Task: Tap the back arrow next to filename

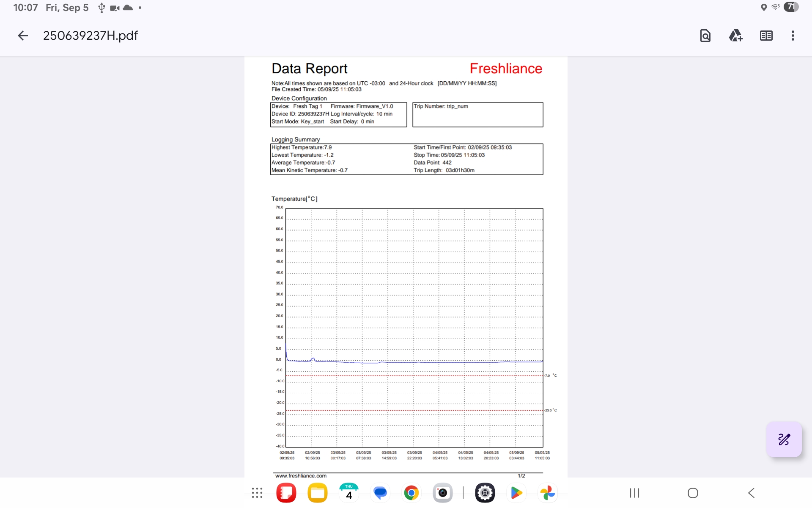Action: [x=23, y=36]
